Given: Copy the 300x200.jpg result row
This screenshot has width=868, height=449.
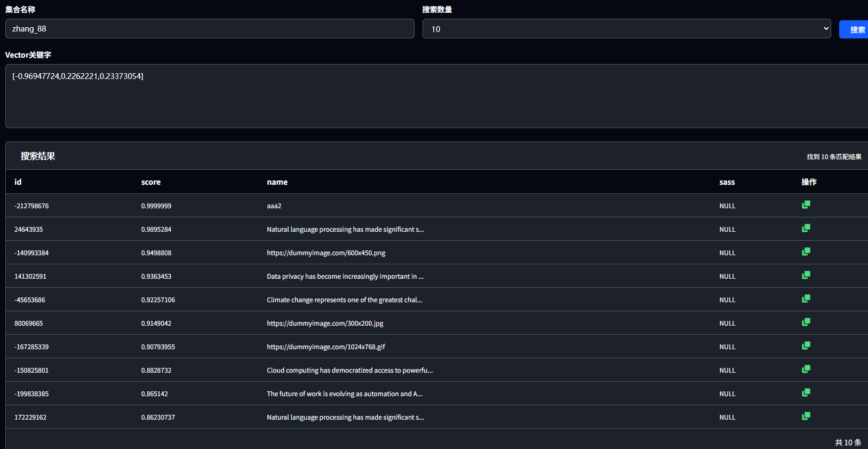Looking at the screenshot, I should coord(806,322).
